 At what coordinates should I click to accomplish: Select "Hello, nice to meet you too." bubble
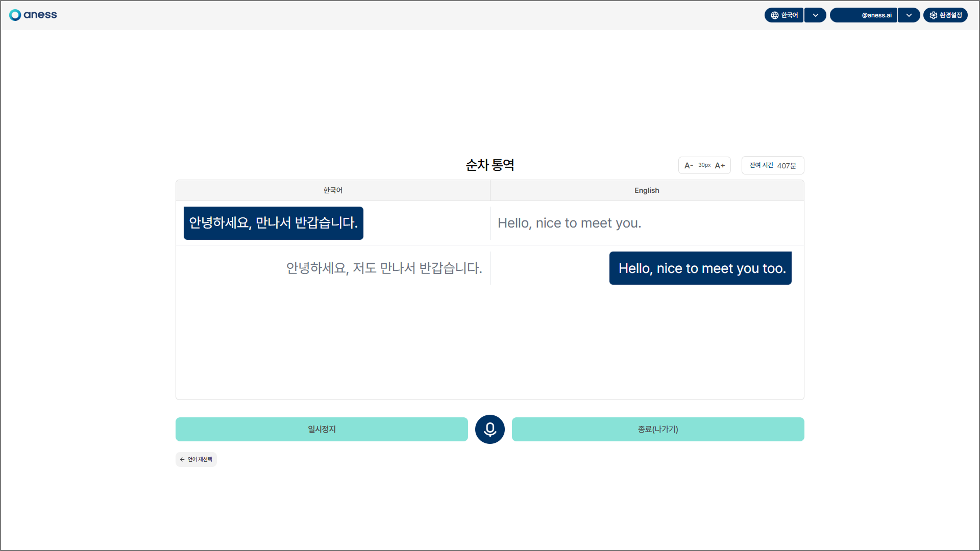pos(700,268)
